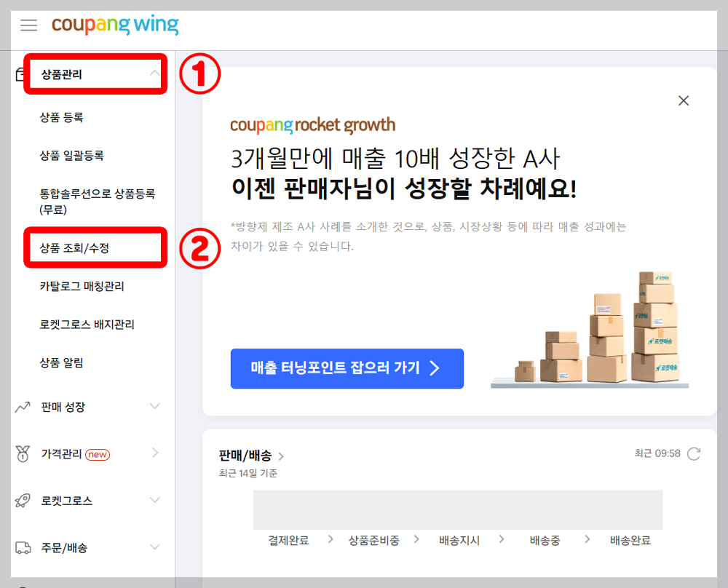Open the 주문/배송 menu label
728x588 pixels.
(64, 548)
